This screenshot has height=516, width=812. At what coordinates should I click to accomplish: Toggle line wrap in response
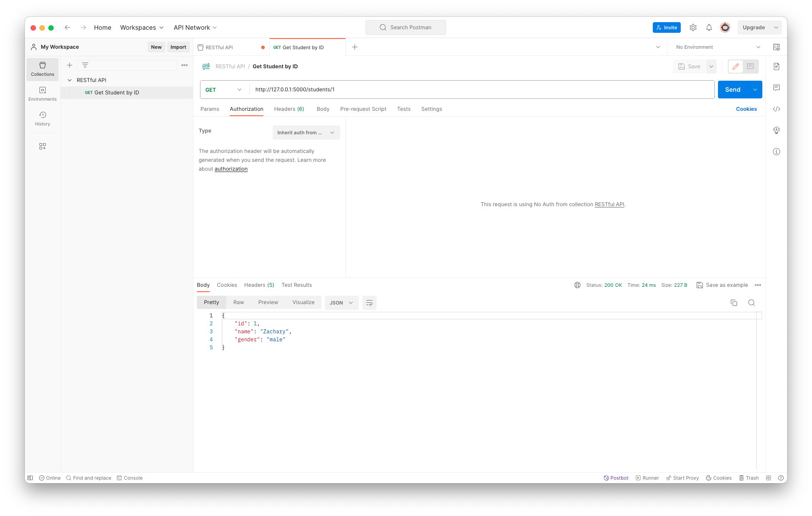(x=369, y=303)
